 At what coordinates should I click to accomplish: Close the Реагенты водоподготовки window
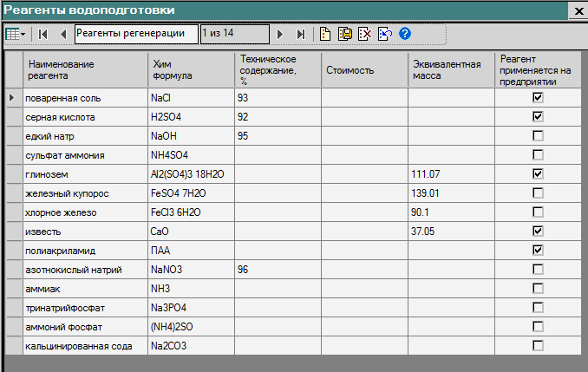pyautogui.click(x=578, y=10)
